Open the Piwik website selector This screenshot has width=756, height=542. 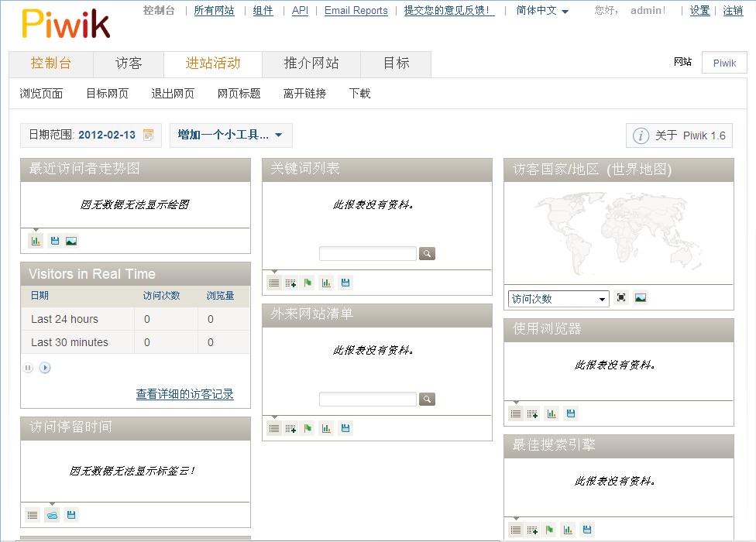tap(724, 63)
